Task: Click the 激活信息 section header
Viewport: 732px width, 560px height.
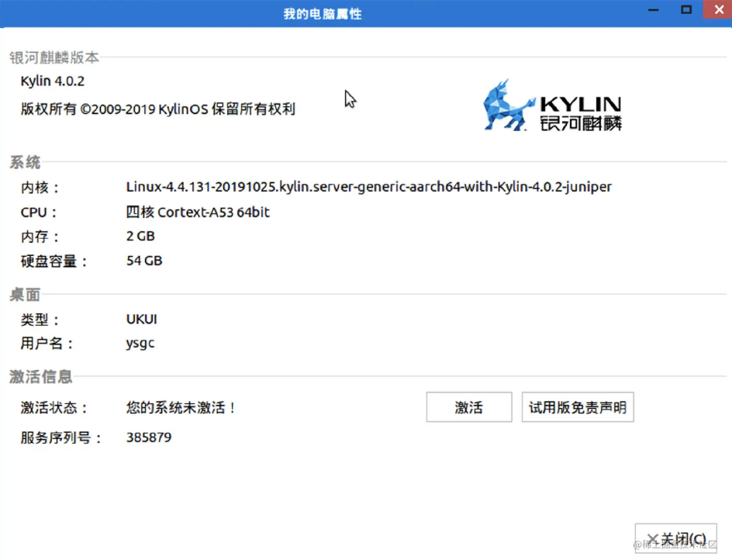Action: point(40,376)
